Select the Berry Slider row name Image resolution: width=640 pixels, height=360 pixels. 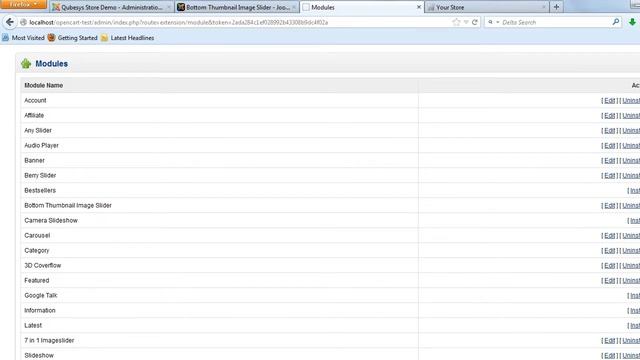tap(40, 176)
